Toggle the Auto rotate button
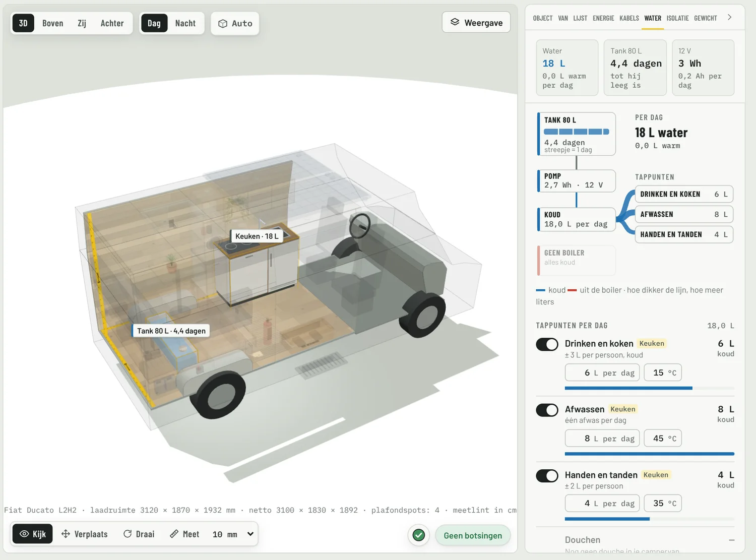 (235, 23)
